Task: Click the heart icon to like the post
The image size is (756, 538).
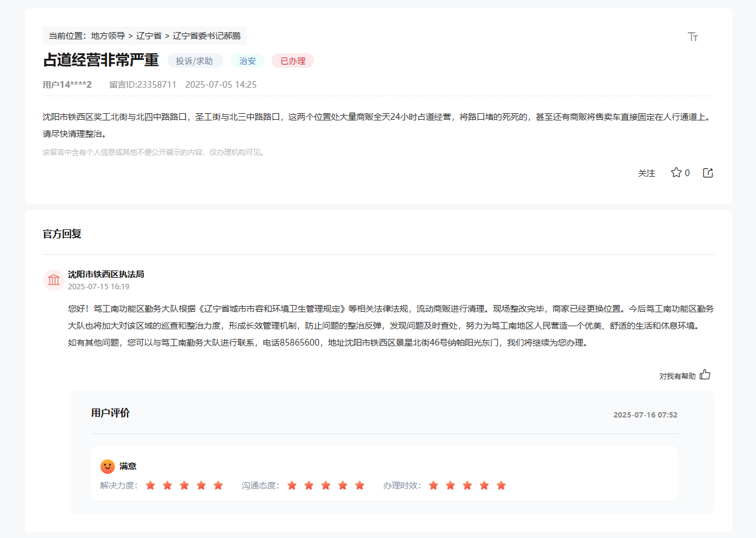Action: click(676, 172)
